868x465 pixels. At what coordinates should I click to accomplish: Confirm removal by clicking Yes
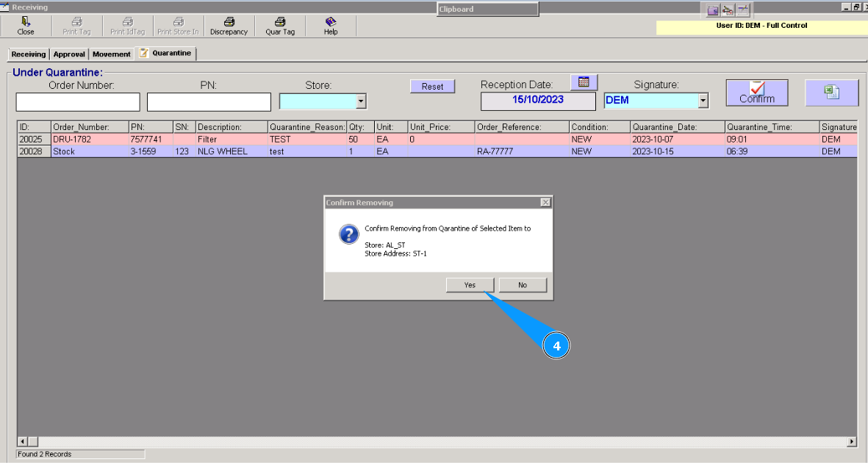pos(470,285)
